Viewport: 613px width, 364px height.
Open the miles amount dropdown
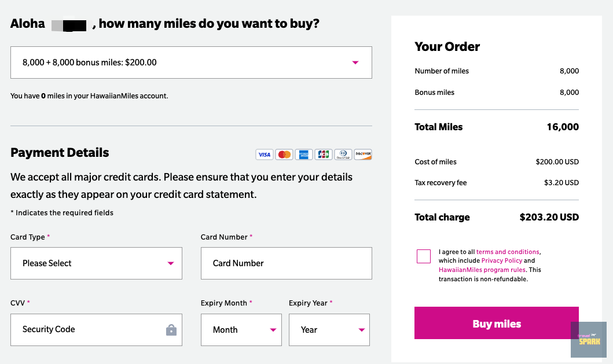(x=191, y=62)
